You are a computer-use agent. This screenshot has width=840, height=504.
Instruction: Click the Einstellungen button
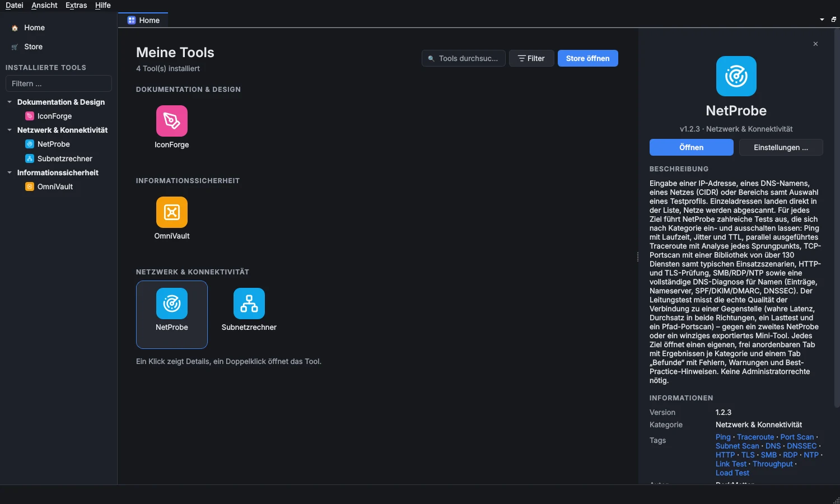(781, 147)
